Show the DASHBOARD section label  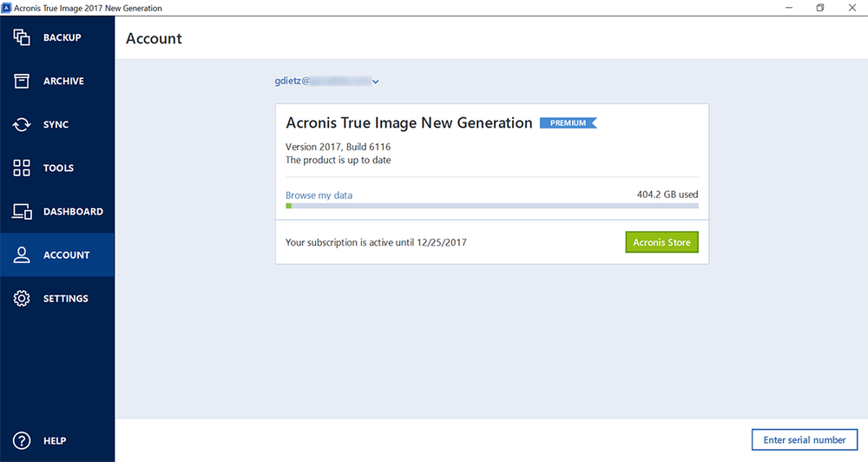point(73,212)
